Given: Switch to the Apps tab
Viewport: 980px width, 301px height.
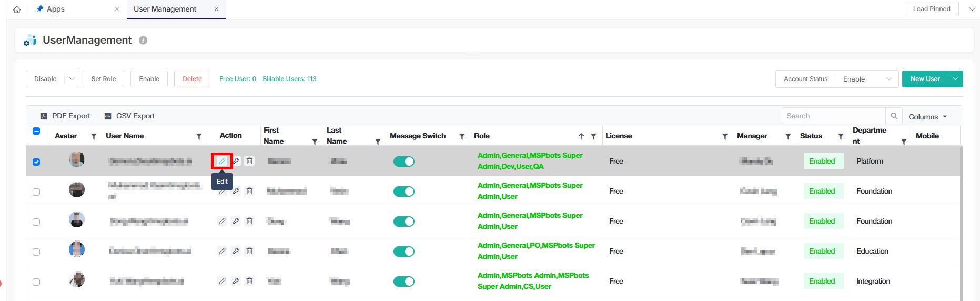Looking at the screenshot, I should pos(55,9).
